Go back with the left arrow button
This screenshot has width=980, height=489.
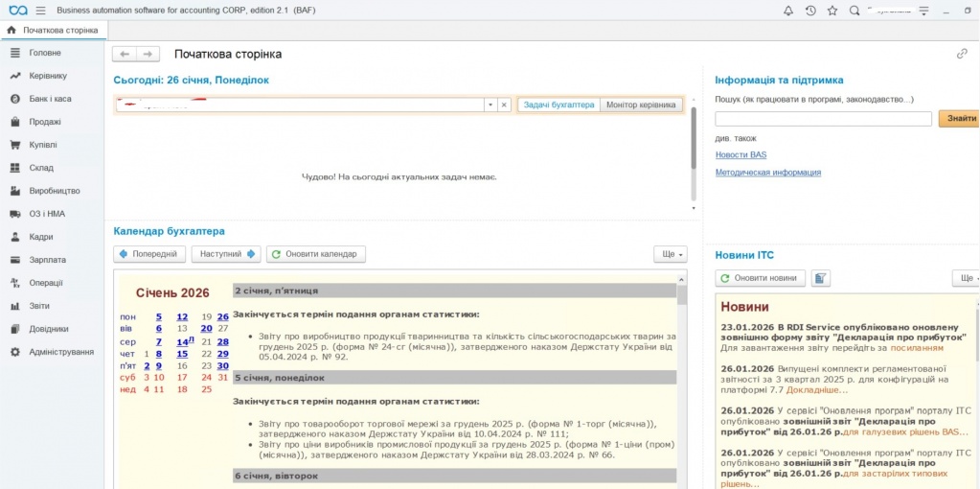[125, 54]
